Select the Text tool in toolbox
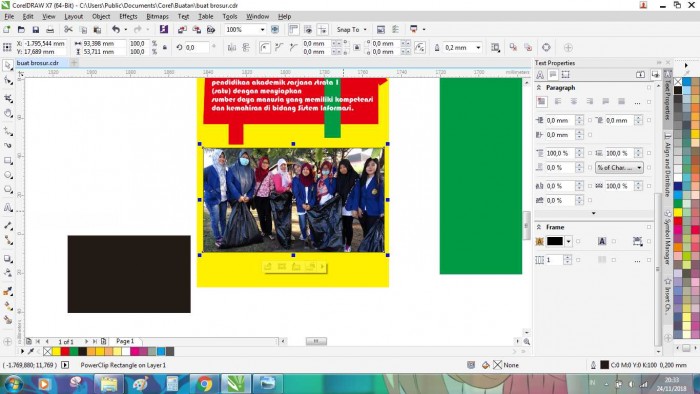This screenshot has height=394, width=700. tap(8, 207)
